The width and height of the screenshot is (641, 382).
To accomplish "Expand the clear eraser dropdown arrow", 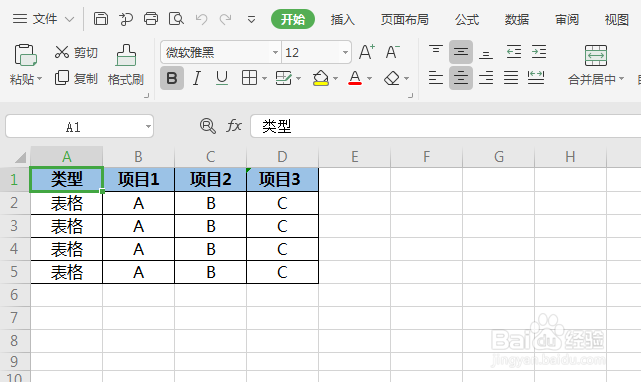I will tap(406, 79).
